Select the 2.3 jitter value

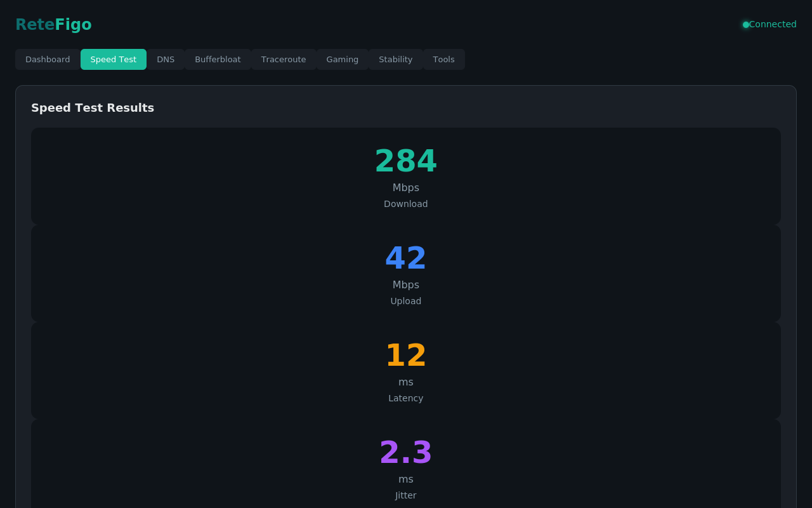click(406, 453)
